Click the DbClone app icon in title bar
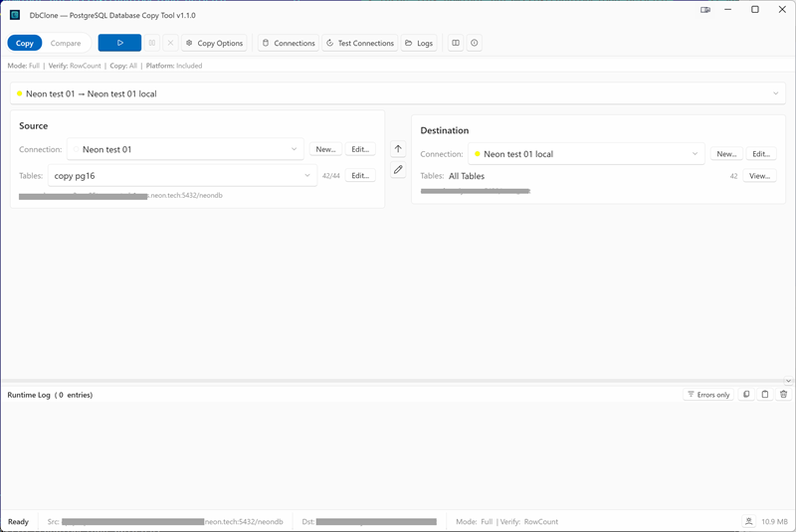The width and height of the screenshot is (796, 532). (15, 15)
